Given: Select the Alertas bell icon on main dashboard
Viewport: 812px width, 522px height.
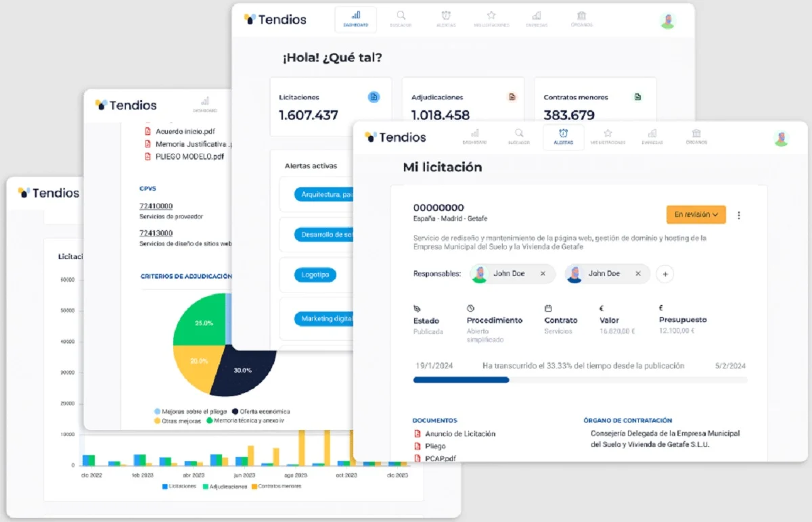Looking at the screenshot, I should (x=446, y=18).
